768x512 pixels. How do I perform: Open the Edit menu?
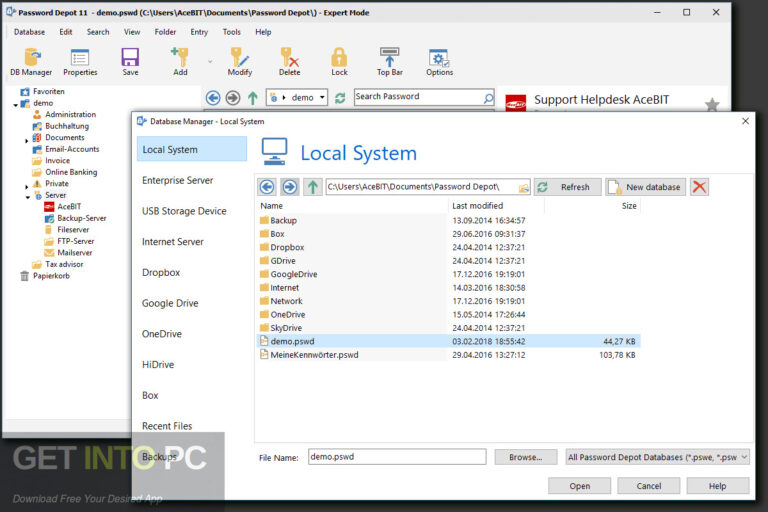tap(66, 32)
